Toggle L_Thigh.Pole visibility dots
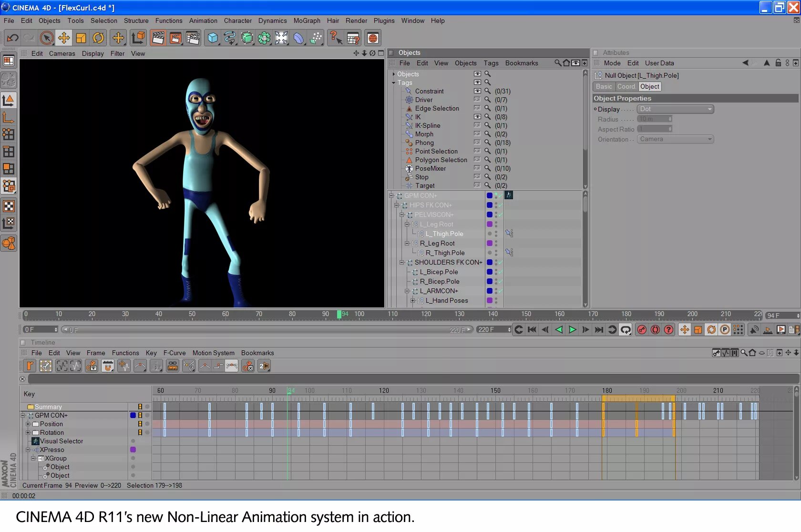 pyautogui.click(x=496, y=234)
